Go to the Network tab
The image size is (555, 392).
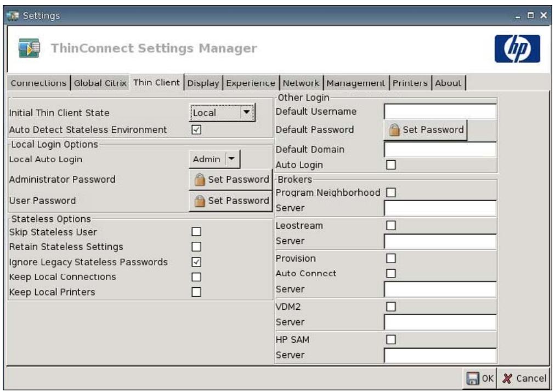pos(301,83)
